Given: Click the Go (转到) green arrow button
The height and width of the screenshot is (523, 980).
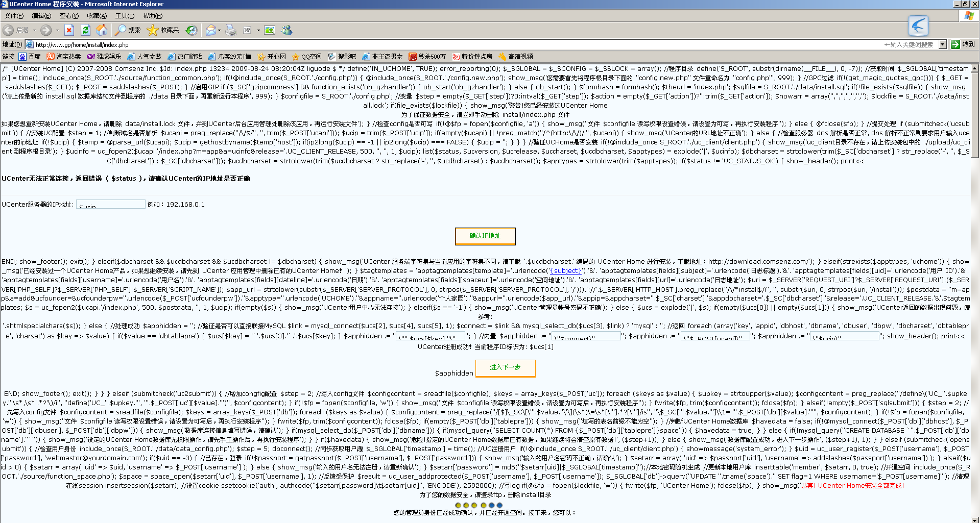Looking at the screenshot, I should point(963,44).
